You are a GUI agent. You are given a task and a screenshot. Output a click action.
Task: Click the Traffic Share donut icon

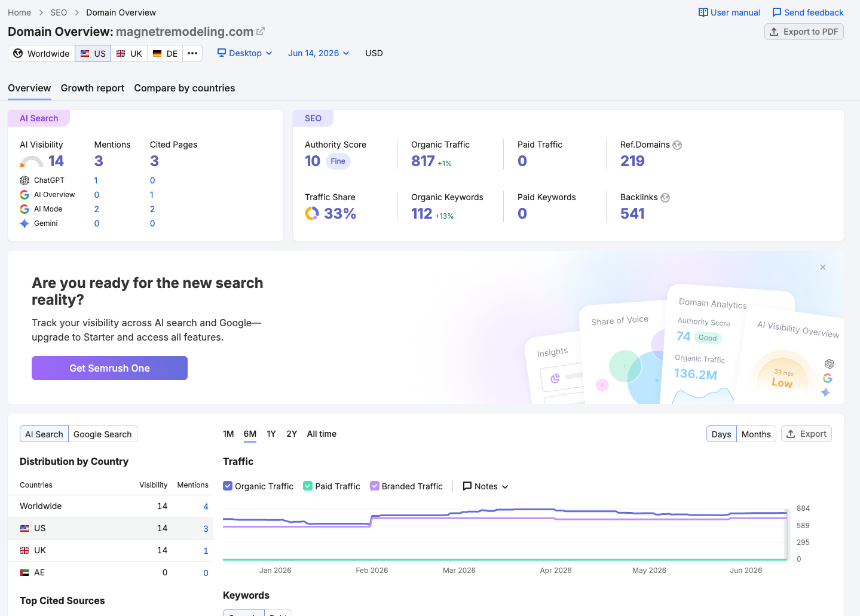click(312, 213)
